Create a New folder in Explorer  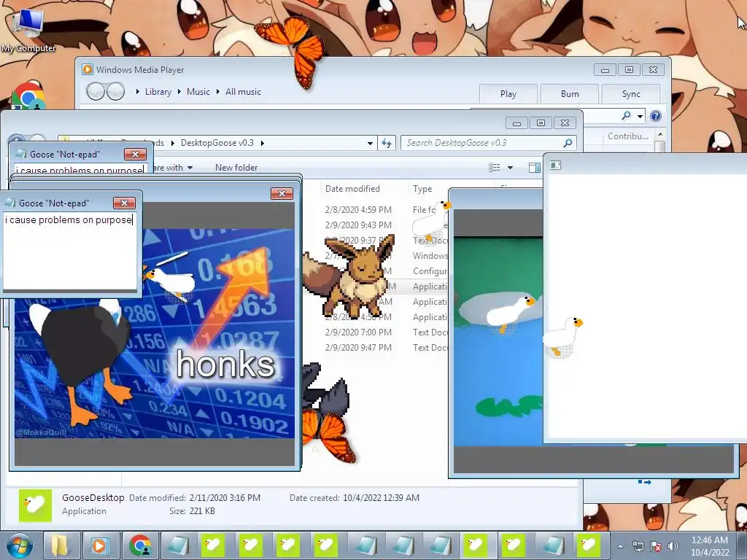pyautogui.click(x=236, y=168)
